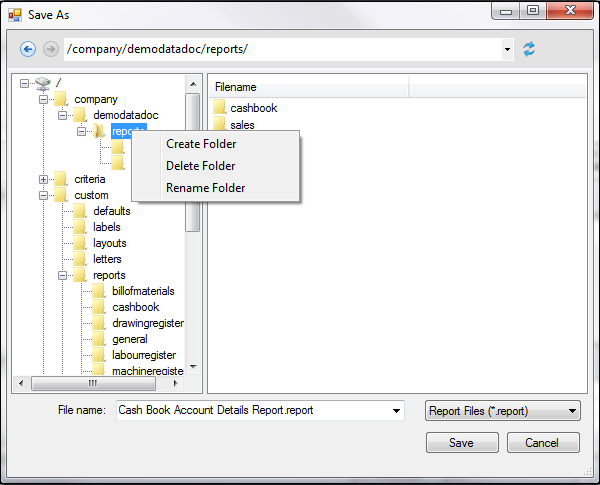The image size is (600, 485).
Task: Click the cashbook folder icon in file list
Action: click(x=220, y=108)
